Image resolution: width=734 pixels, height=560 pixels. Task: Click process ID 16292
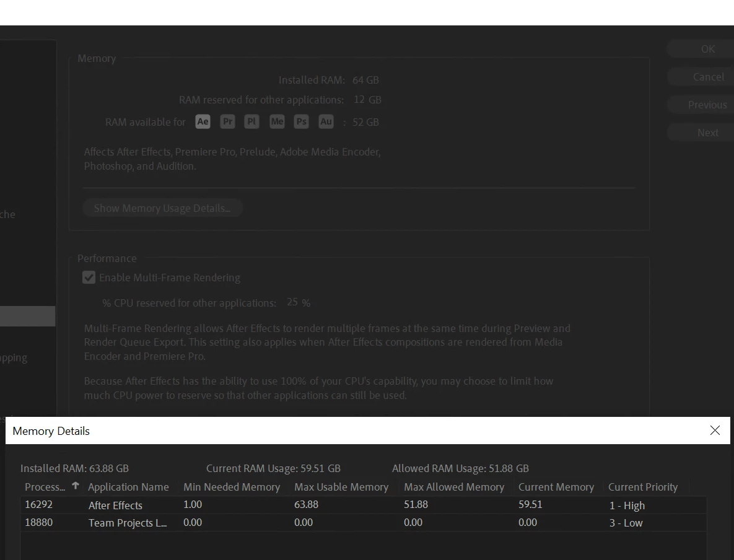tap(38, 504)
